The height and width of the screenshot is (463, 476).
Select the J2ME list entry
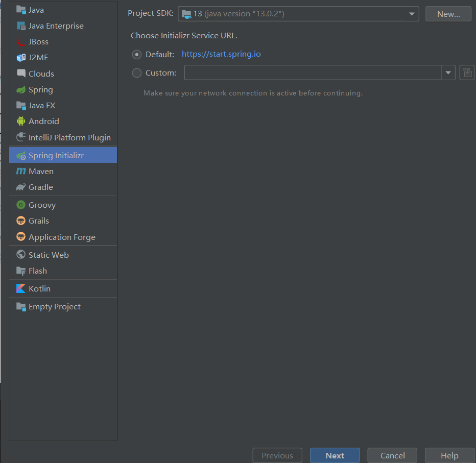[63, 58]
